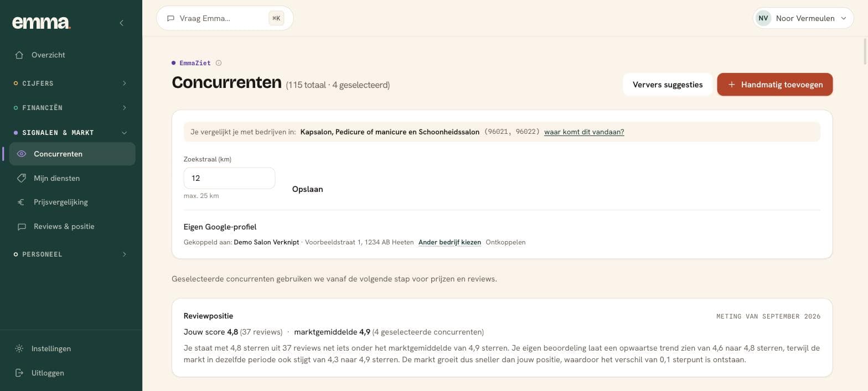Click the info icon next to EmmaZiet
Screen dimensions: 868x391
pyautogui.click(x=219, y=63)
